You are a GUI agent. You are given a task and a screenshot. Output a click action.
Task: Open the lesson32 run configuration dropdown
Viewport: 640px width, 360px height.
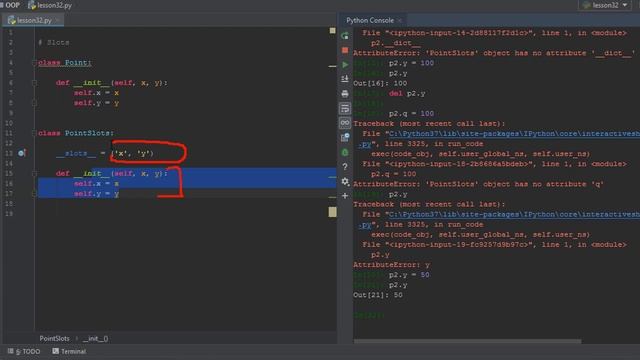click(605, 5)
